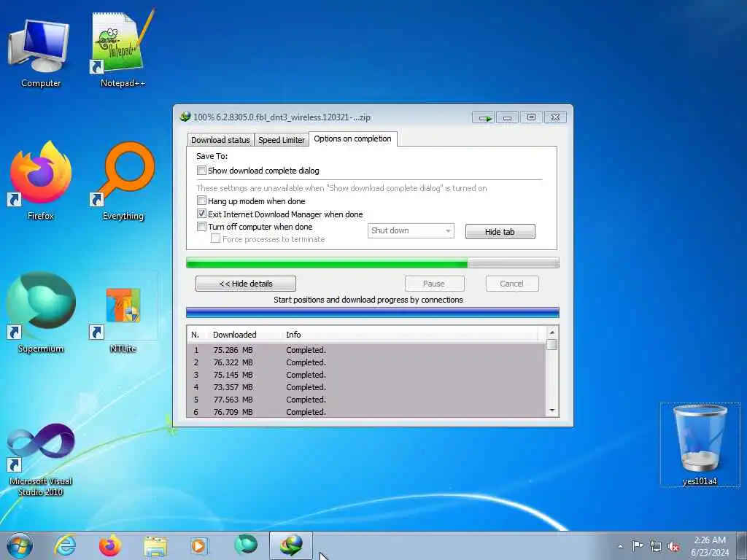Toggle Force processes to terminate checkbox
The width and height of the screenshot is (747, 560).
[215, 238]
